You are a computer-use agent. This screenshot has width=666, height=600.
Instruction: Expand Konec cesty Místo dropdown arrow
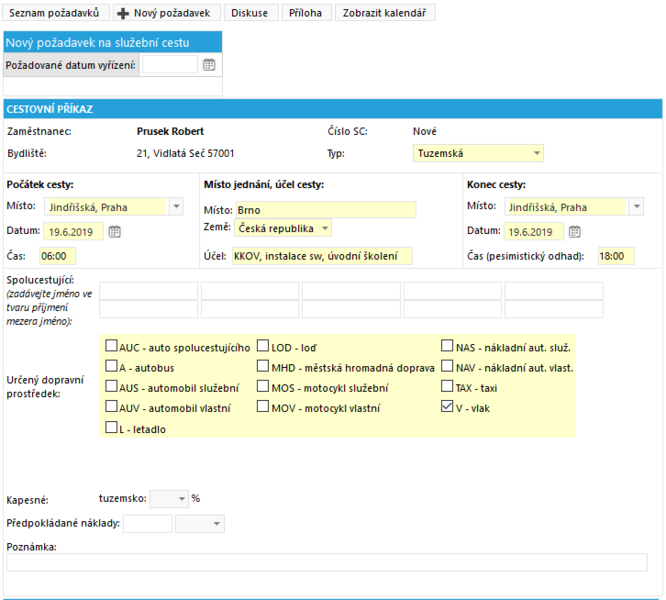637,207
